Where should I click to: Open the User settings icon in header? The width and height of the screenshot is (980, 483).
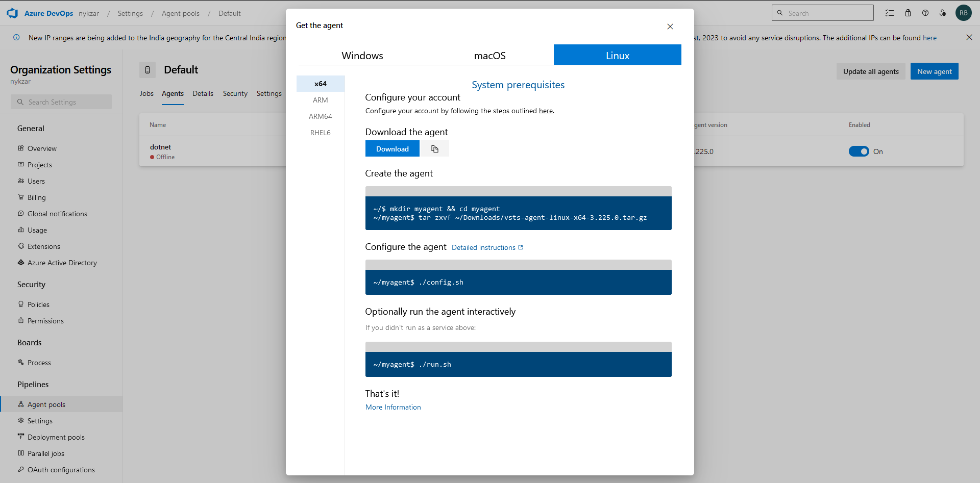943,13
